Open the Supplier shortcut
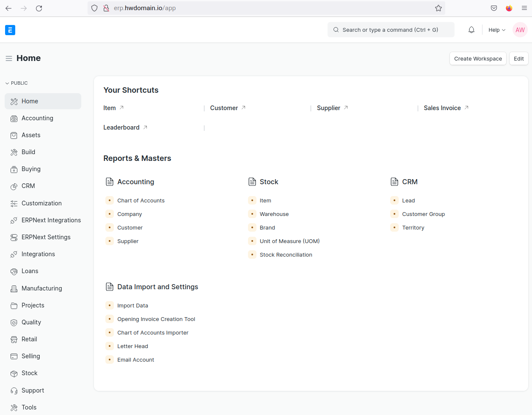Image resolution: width=532 pixels, height=415 pixels. coord(332,108)
